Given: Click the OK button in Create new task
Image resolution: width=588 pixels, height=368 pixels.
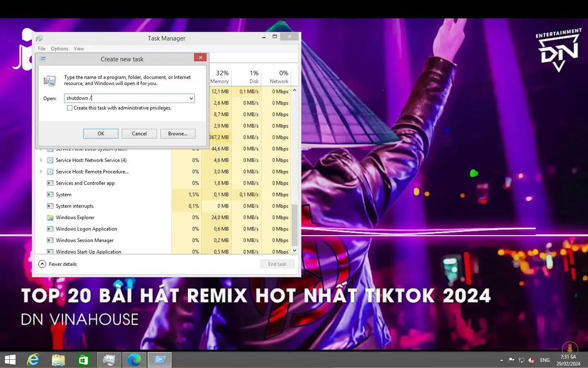Looking at the screenshot, I should click(x=101, y=134).
